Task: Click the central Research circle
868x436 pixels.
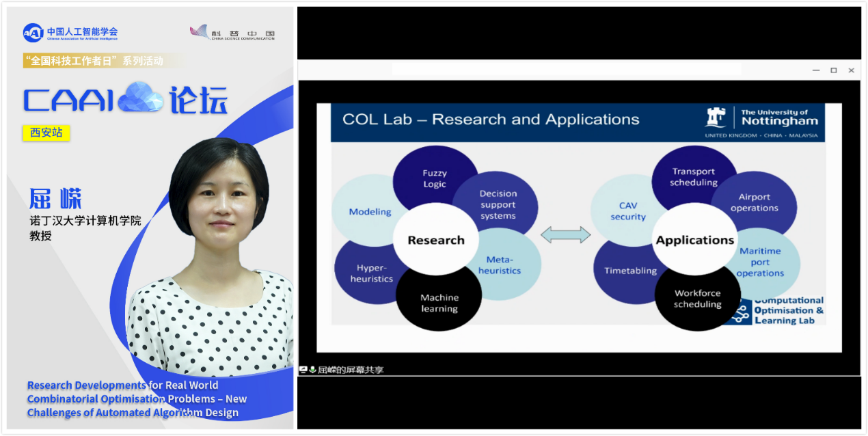Action: click(x=435, y=240)
